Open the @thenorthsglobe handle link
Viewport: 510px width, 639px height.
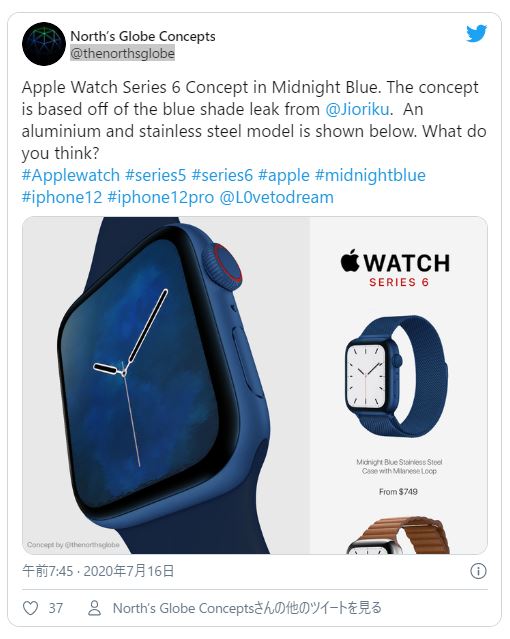click(x=122, y=53)
